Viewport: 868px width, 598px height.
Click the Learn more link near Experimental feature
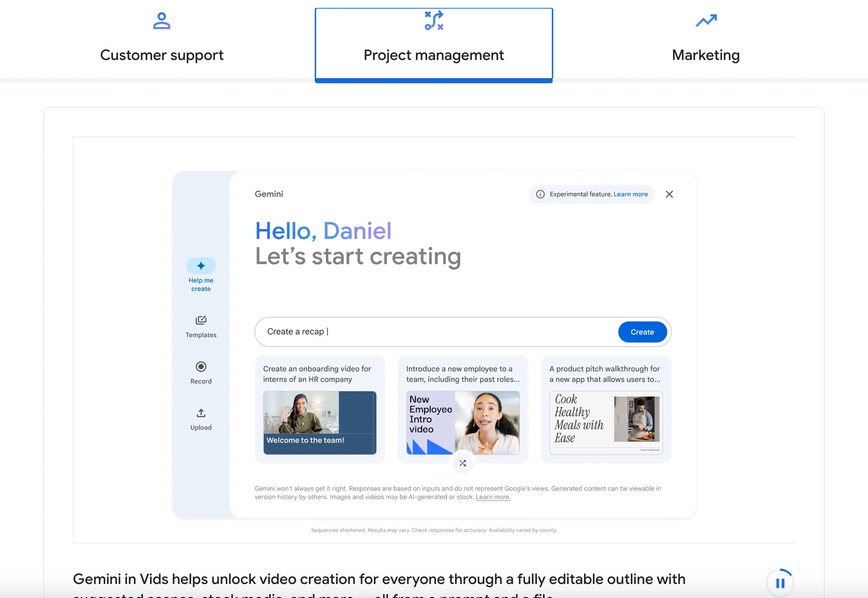coord(630,194)
